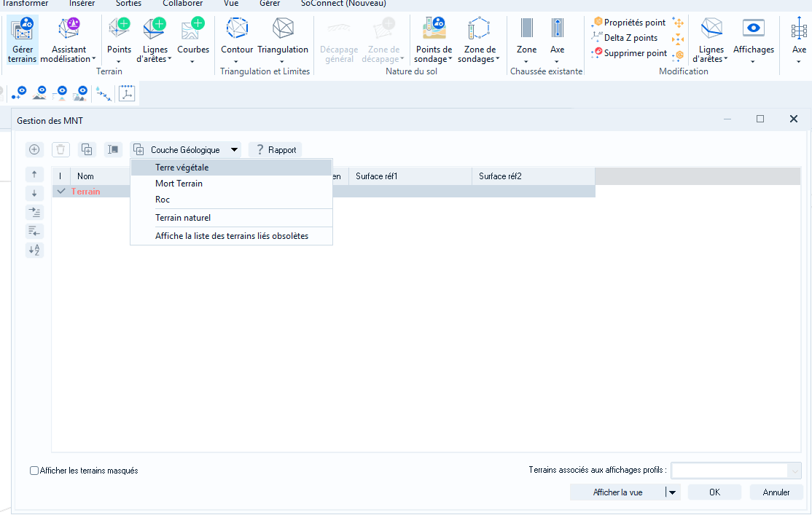The width and height of the screenshot is (812, 515).
Task: Click the Surface réf1 column header
Action: 410,176
